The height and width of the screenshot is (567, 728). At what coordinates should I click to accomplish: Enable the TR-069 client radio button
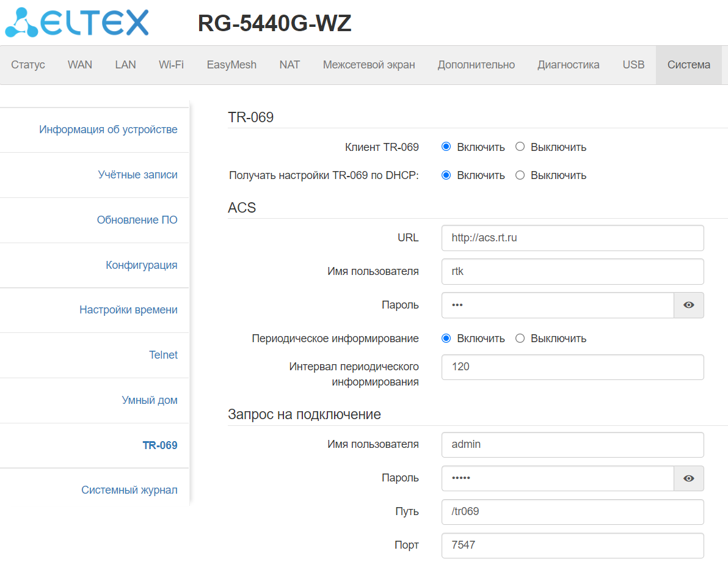tap(446, 147)
